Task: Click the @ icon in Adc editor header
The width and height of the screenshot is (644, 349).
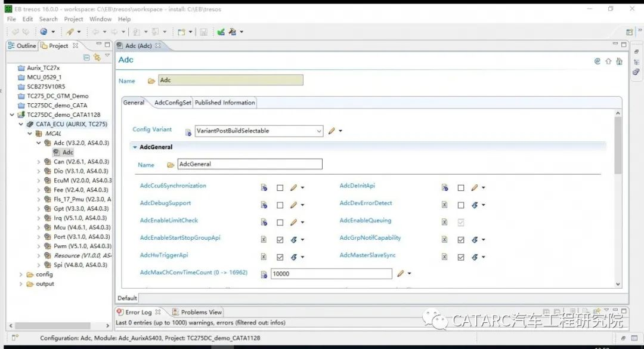Action: [597, 61]
